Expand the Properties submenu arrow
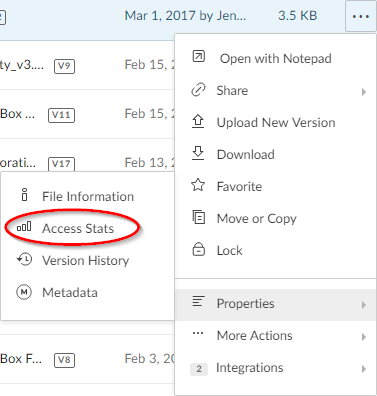The height and width of the screenshot is (396, 377). click(364, 305)
